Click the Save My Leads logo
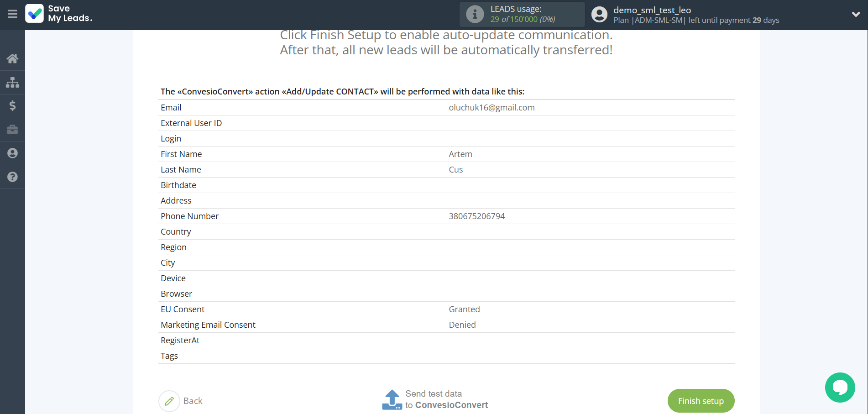Screen dimensions: 868x414 point(59,14)
